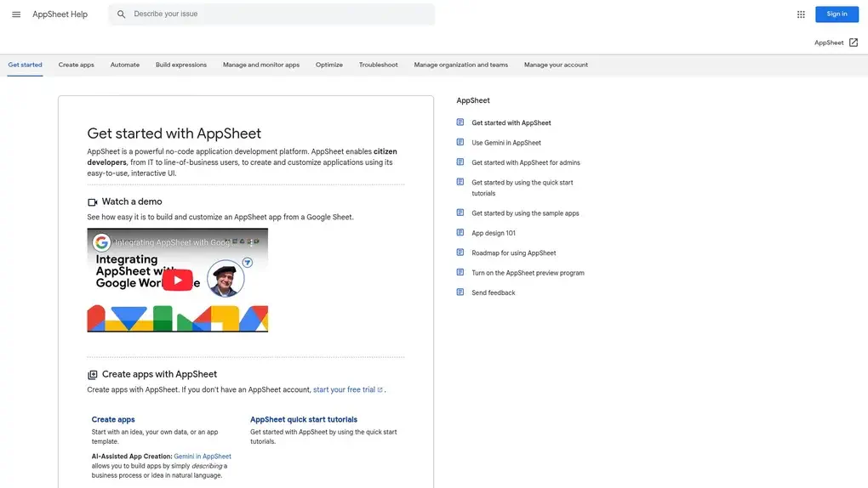Follow the start your free trial link
868x488 pixels.
coord(344,389)
